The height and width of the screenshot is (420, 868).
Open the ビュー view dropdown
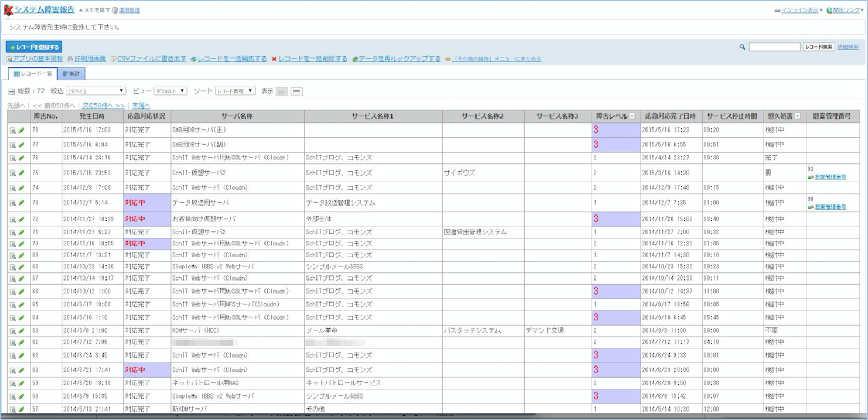pos(171,91)
